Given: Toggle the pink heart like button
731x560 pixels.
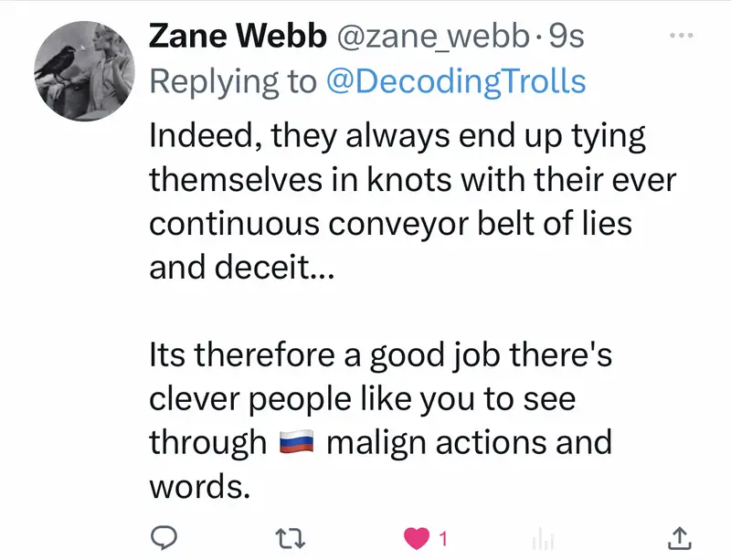Looking at the screenshot, I should pos(416,537).
